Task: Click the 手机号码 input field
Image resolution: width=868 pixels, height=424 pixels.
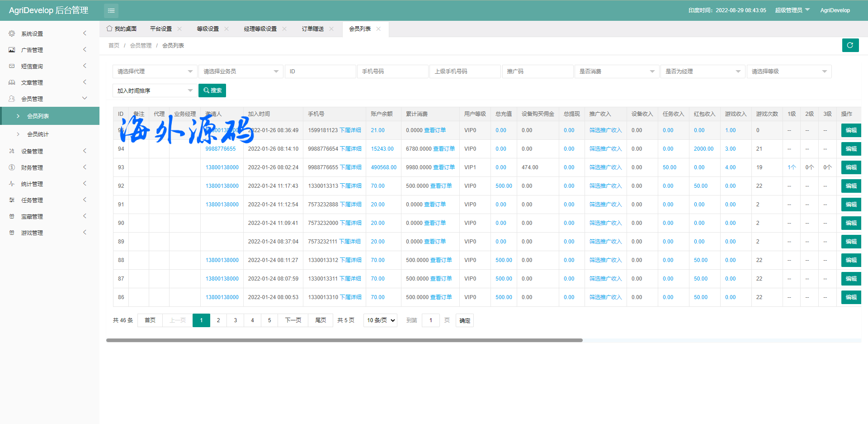Action: pyautogui.click(x=392, y=71)
